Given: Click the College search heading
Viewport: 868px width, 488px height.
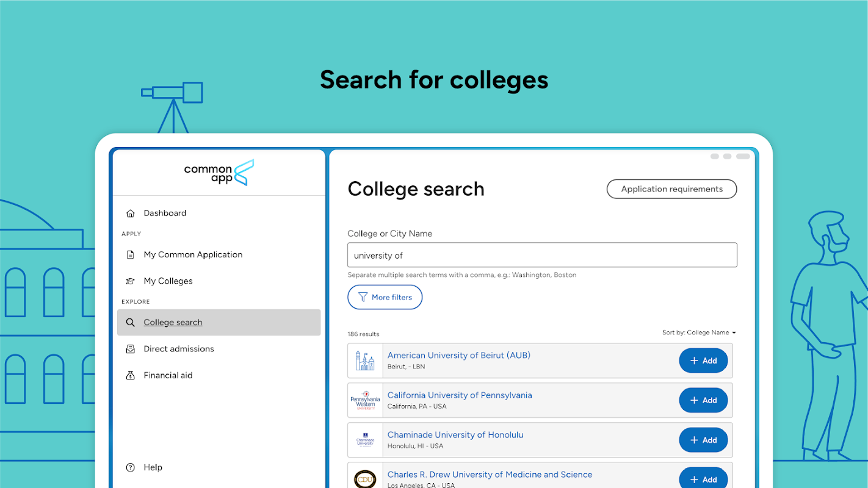Looking at the screenshot, I should coord(416,189).
